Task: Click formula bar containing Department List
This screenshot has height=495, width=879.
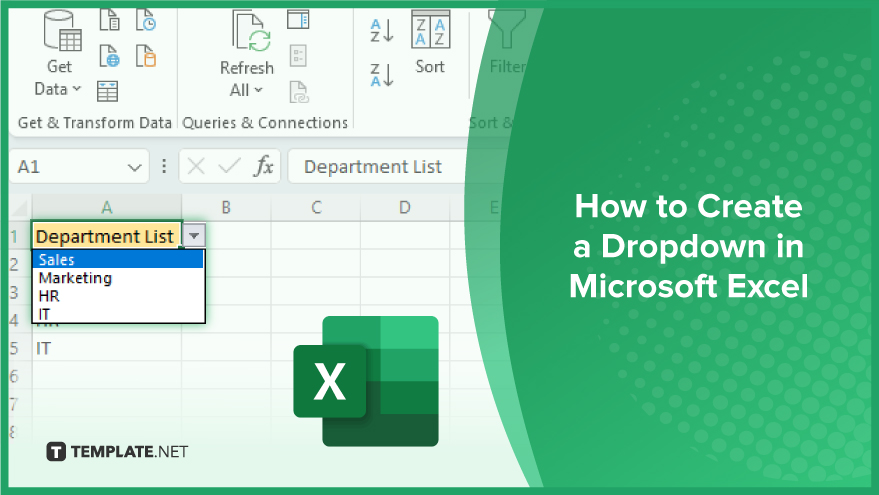Action: [x=377, y=166]
